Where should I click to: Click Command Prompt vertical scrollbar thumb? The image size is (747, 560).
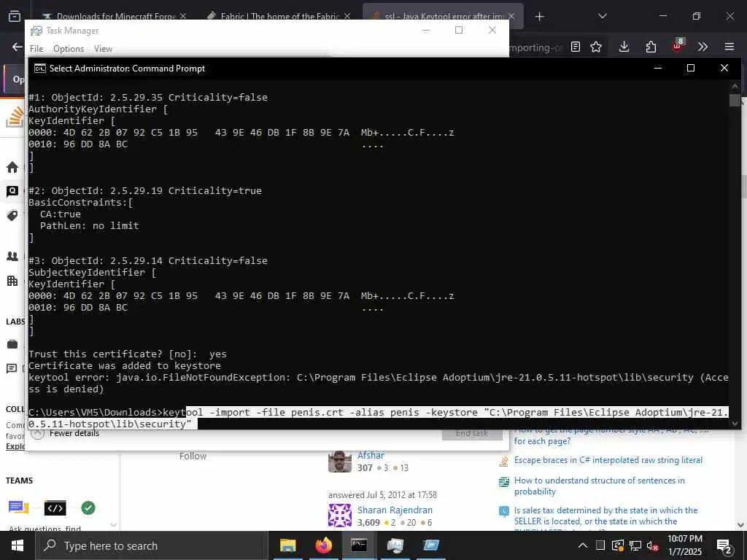point(735,100)
